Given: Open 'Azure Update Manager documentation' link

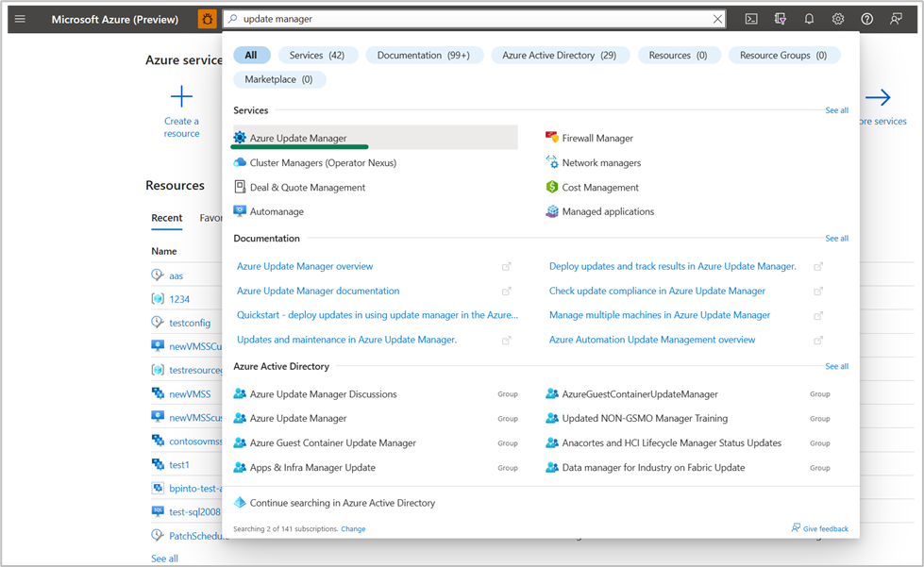Looking at the screenshot, I should click(x=318, y=291).
